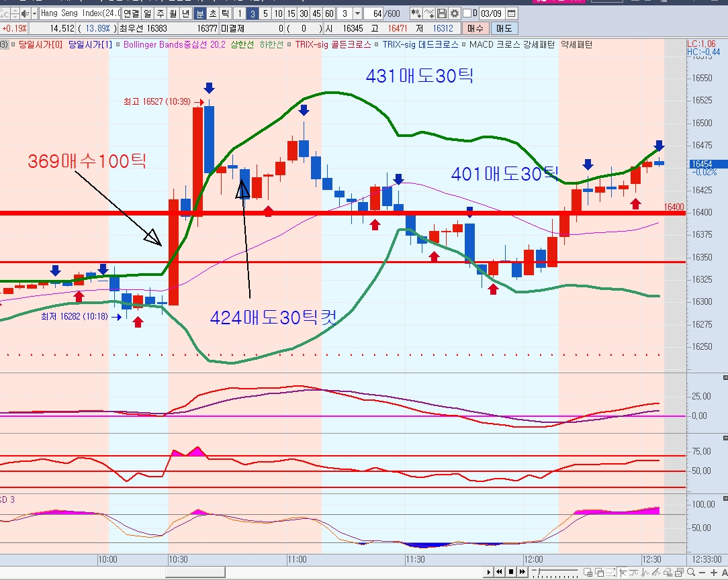Select the 60-minute interval button
Image resolution: width=728 pixels, height=580 pixels.
pyautogui.click(x=329, y=13)
